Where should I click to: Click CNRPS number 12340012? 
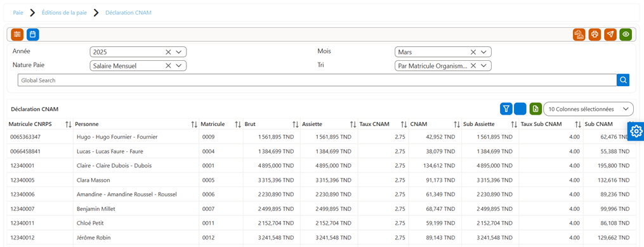click(x=22, y=237)
